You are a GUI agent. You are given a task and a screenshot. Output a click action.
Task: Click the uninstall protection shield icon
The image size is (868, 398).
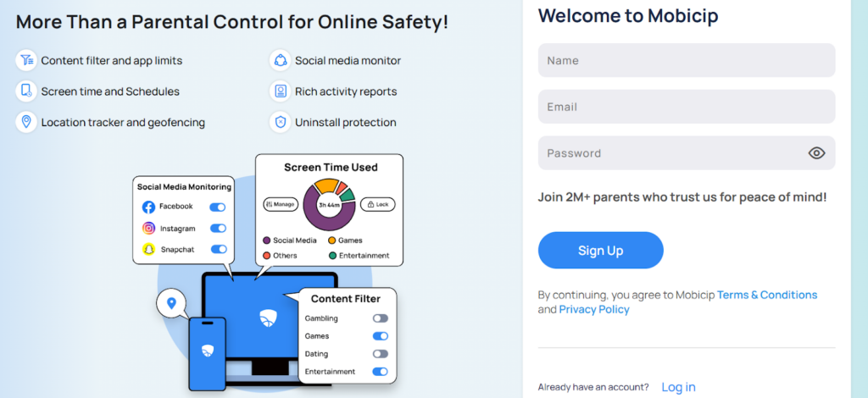(x=281, y=122)
